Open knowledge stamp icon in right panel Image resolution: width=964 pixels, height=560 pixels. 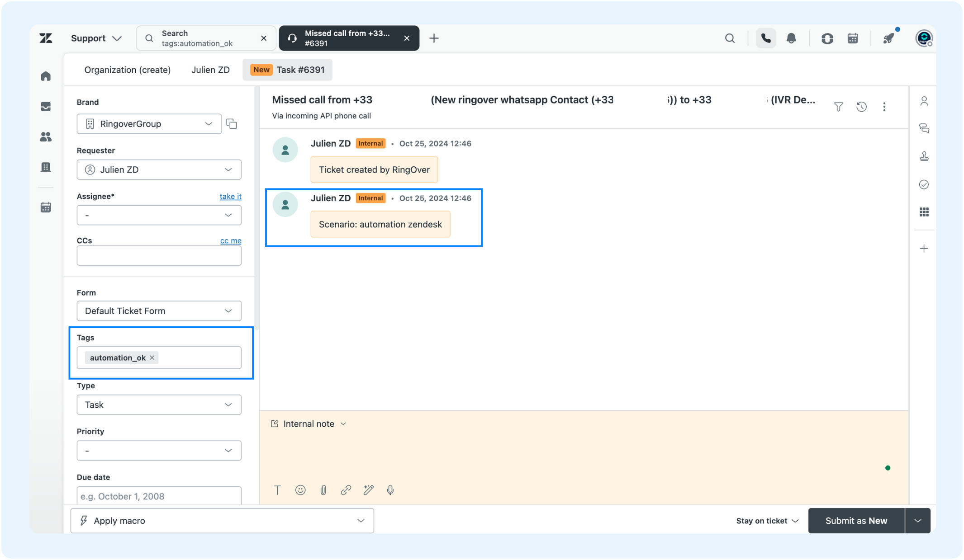point(924,156)
